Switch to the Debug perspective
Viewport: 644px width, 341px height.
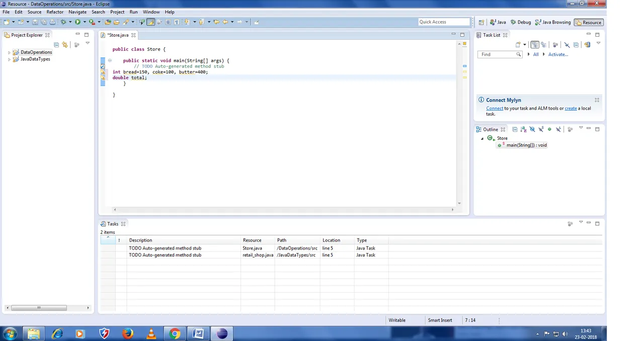521,22
